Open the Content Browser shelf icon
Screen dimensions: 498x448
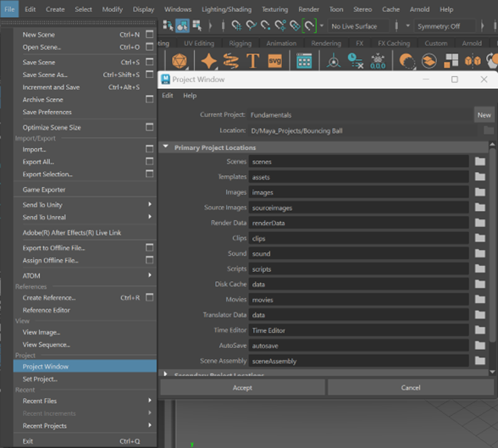pyautogui.click(x=304, y=61)
